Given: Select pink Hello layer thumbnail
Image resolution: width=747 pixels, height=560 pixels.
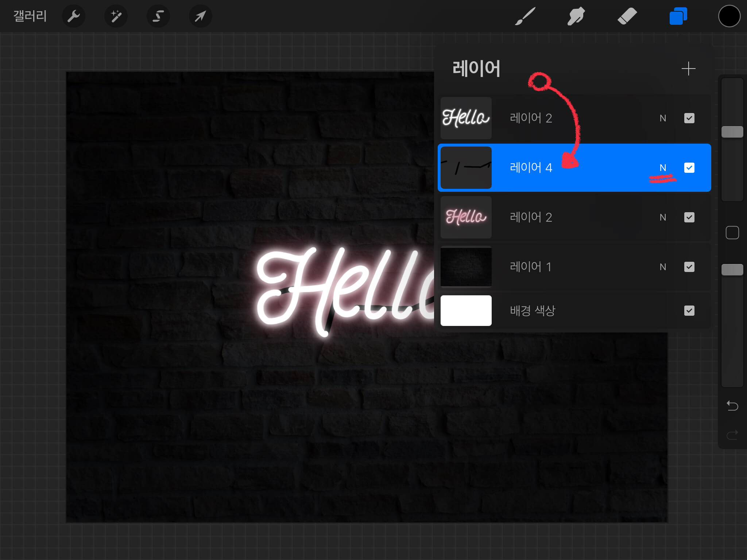Looking at the screenshot, I should click(x=466, y=217).
